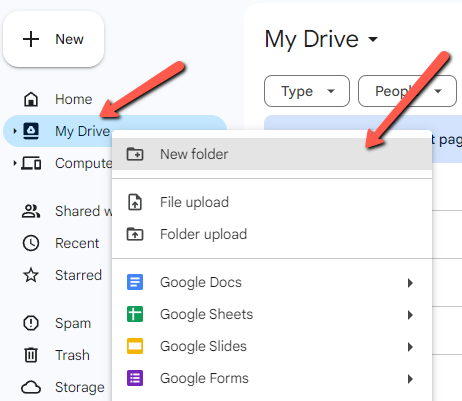462x401 pixels.
Task: Click the My Drive sidebar label
Action: point(82,131)
